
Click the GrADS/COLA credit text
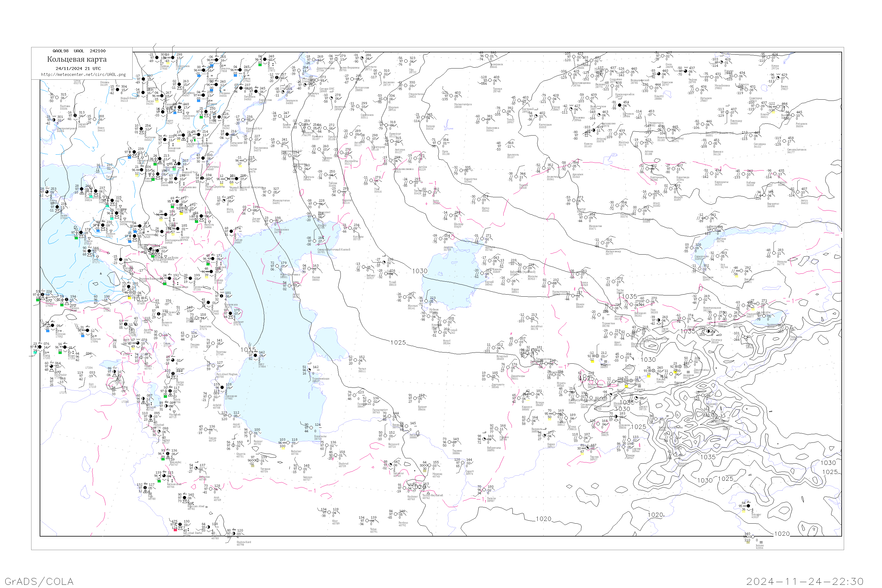(39, 581)
